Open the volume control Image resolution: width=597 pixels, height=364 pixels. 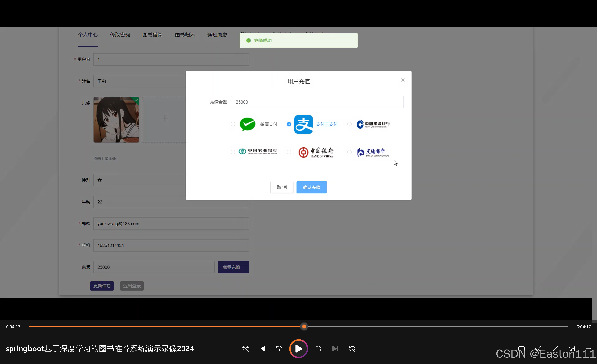click(x=538, y=349)
